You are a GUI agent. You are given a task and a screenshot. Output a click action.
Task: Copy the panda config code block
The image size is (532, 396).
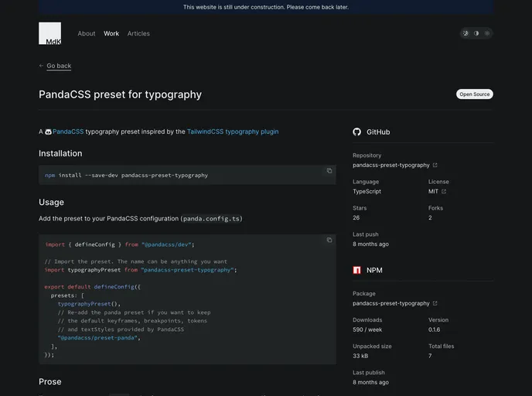click(329, 240)
